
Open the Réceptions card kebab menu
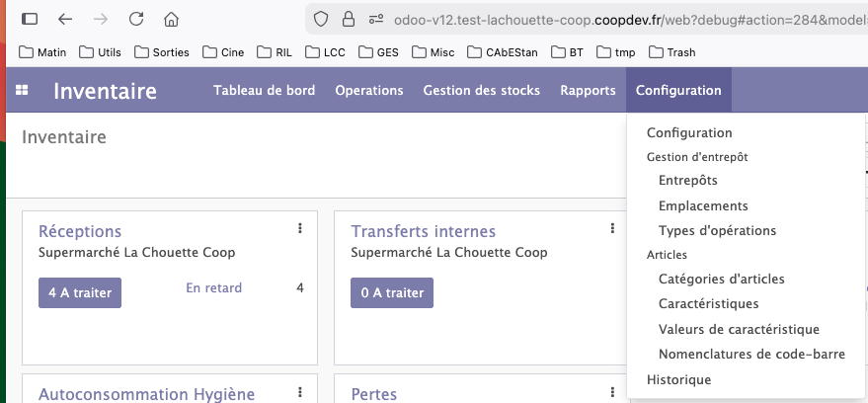tap(299, 229)
